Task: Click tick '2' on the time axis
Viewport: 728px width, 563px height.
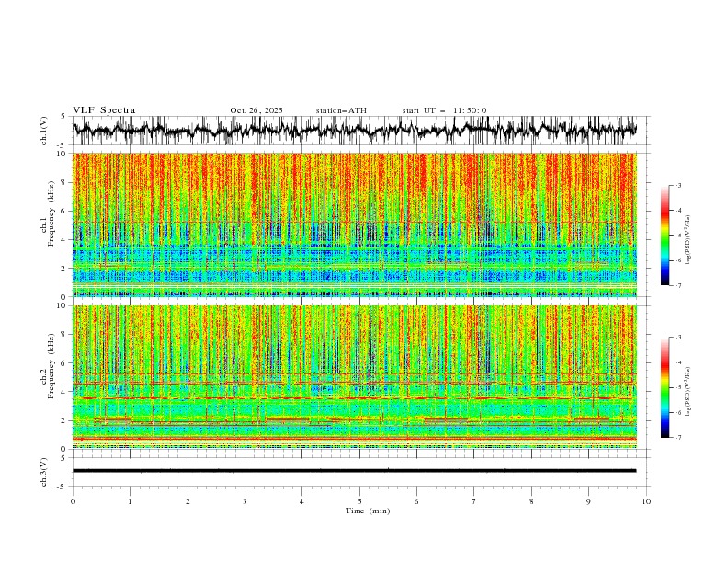Action: [x=188, y=501]
